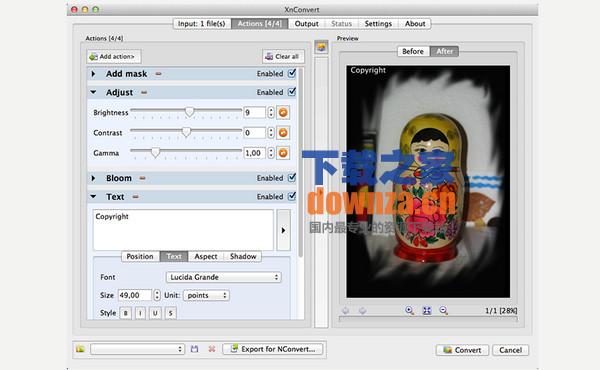Image resolution: width=600 pixels, height=370 pixels.
Task: Remove the Bloom action via minus icon
Action: [142, 178]
